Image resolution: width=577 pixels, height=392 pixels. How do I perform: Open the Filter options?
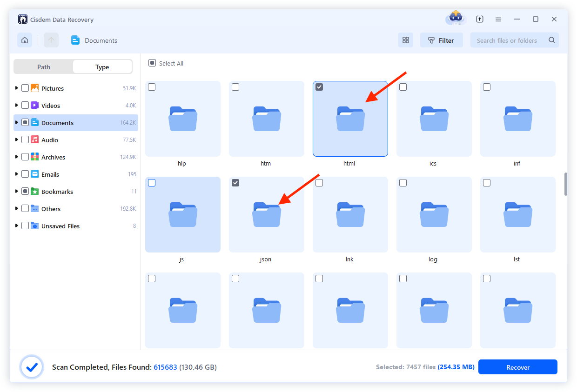point(441,40)
